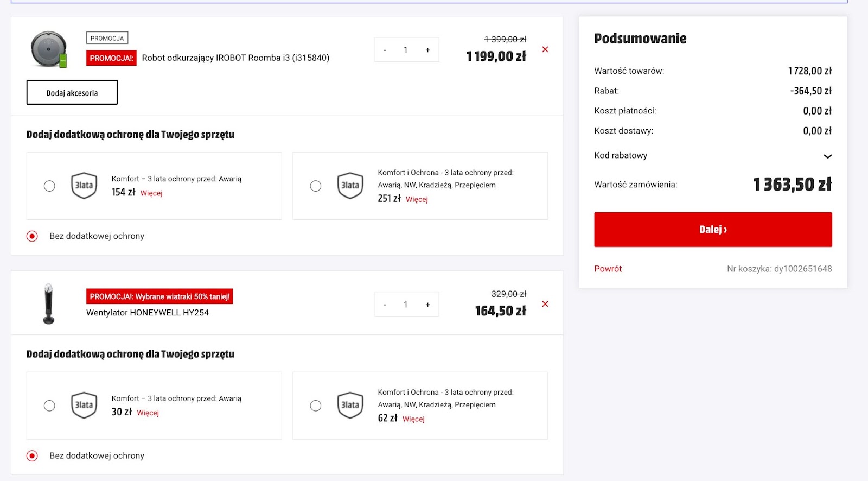Remove Roomba i3 from cart with X icon
This screenshot has width=868, height=481.
coord(545,49)
